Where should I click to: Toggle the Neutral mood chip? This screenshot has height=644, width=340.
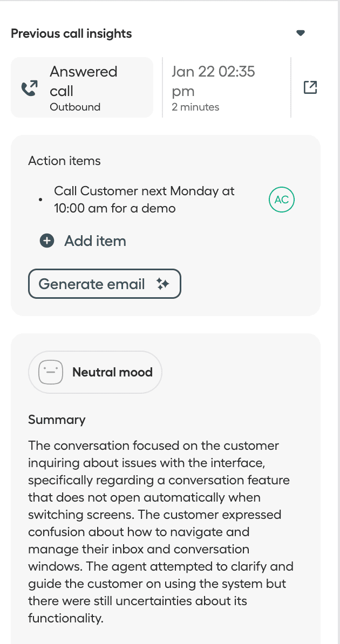click(95, 372)
